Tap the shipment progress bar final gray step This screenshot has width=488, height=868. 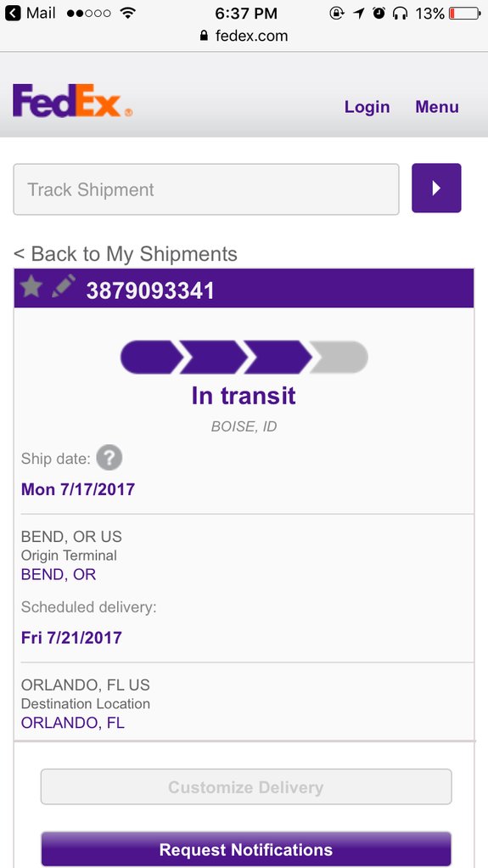click(339, 357)
